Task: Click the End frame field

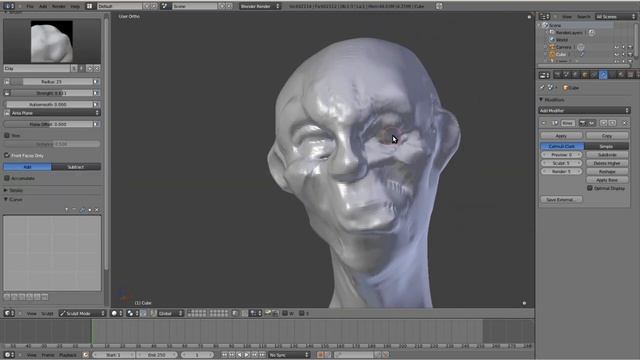Action: click(x=156, y=355)
